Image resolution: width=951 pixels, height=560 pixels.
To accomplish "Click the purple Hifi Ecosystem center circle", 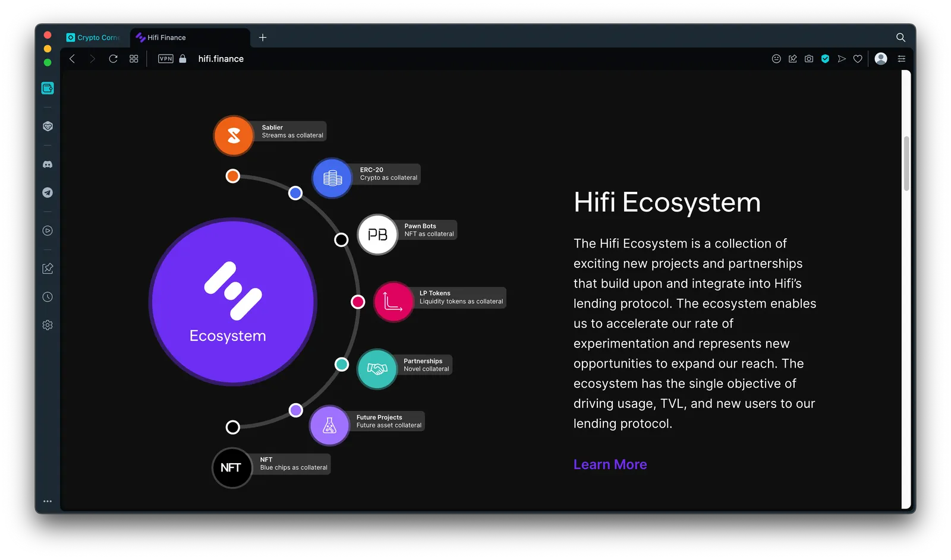I will point(233,302).
